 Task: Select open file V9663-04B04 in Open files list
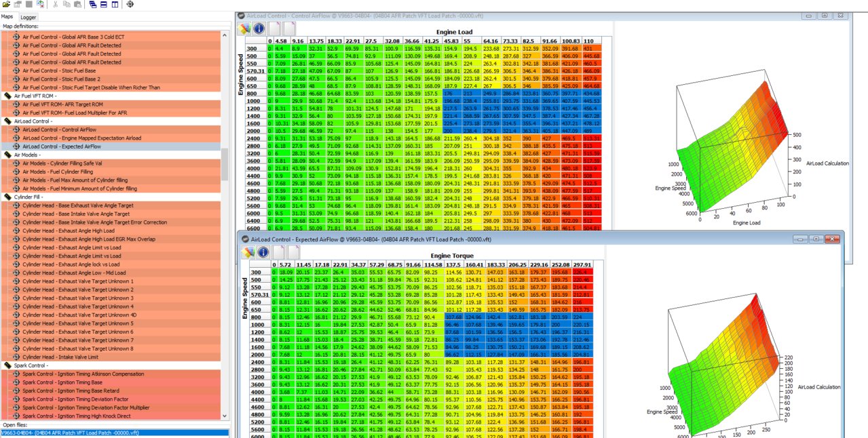(113, 433)
